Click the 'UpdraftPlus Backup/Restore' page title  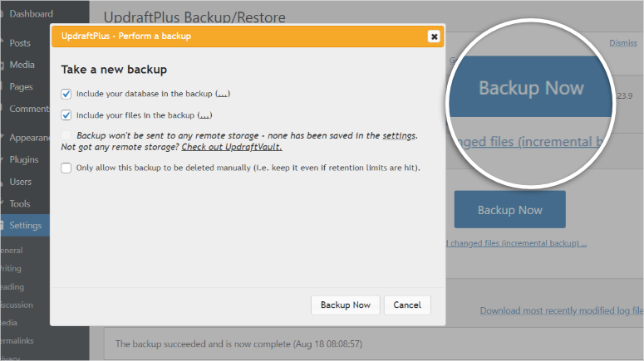point(194,17)
